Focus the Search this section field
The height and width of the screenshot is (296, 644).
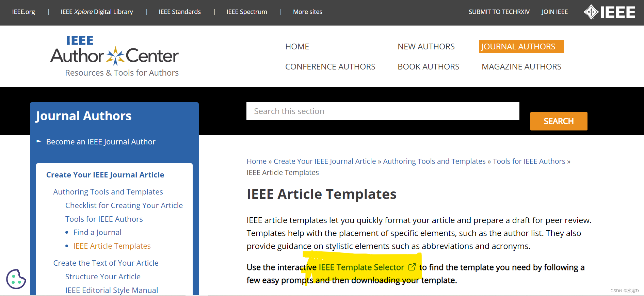pos(383,111)
